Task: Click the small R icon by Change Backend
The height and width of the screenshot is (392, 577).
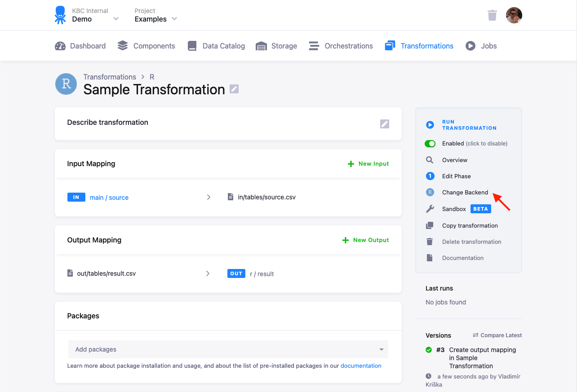Action: point(430,192)
